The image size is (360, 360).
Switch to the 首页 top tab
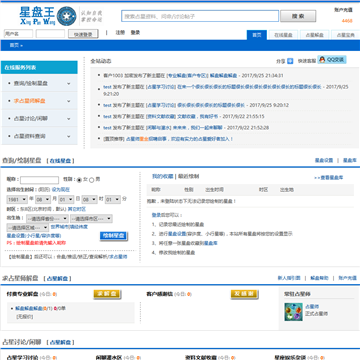(257, 35)
